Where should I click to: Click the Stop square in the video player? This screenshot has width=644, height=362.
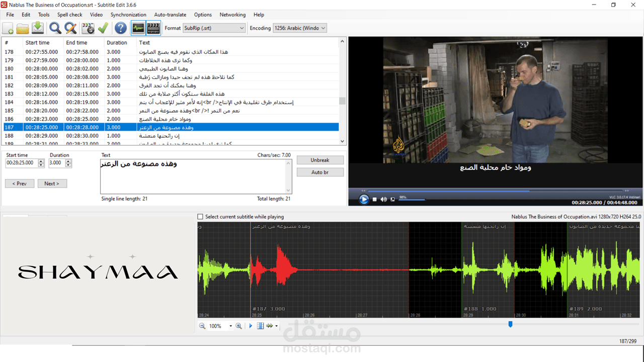coord(375,200)
